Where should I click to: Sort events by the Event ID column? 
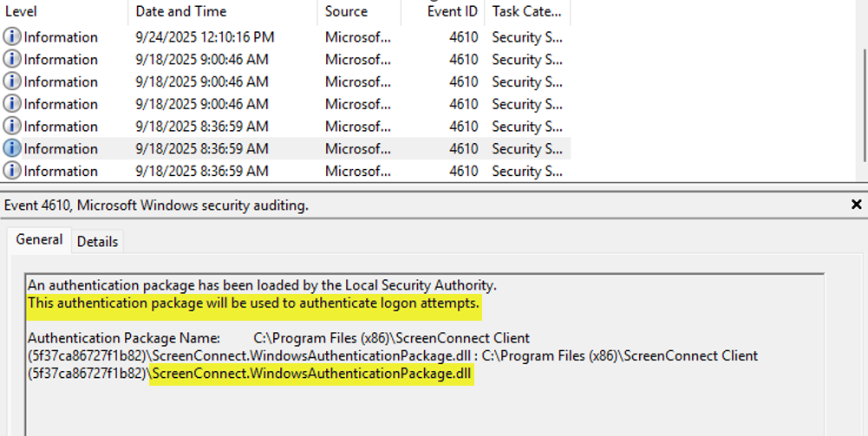pos(443,11)
